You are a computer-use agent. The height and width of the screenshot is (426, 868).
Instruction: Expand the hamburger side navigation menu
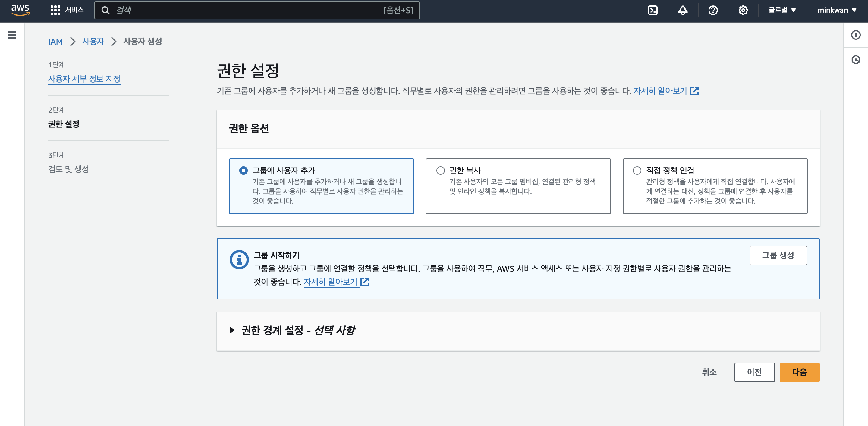pyautogui.click(x=12, y=35)
